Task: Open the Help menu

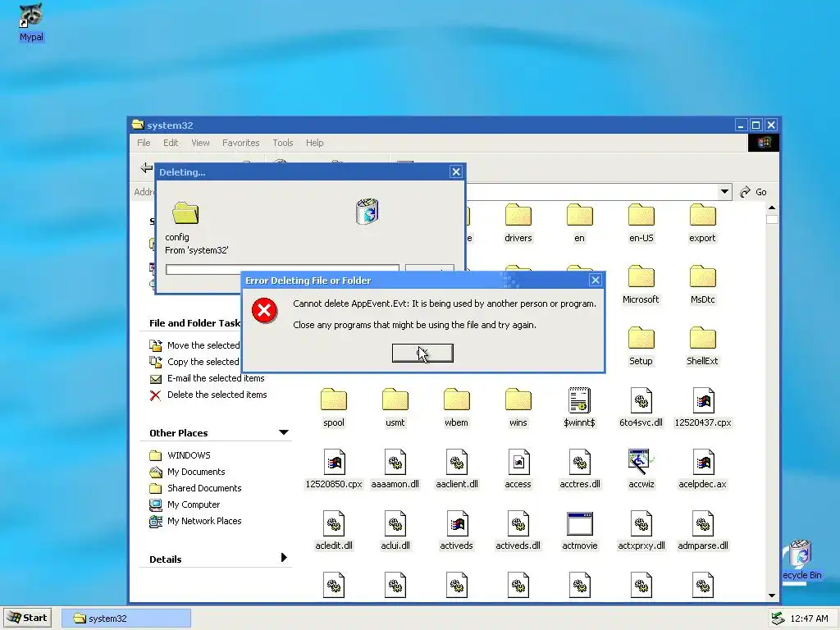Action: pos(314,143)
